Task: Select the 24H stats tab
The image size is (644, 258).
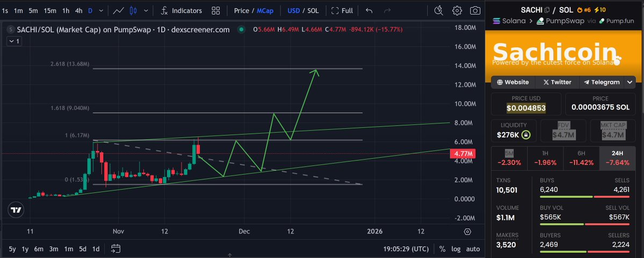Action: [617, 158]
